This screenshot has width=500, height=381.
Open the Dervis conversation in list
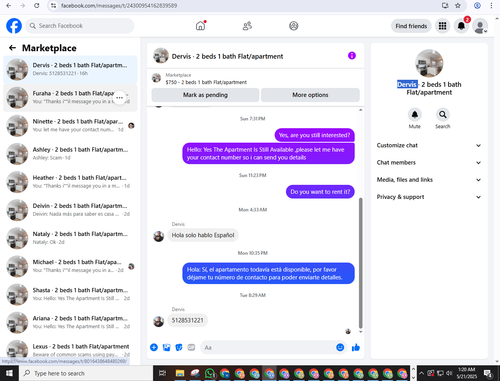(70, 69)
